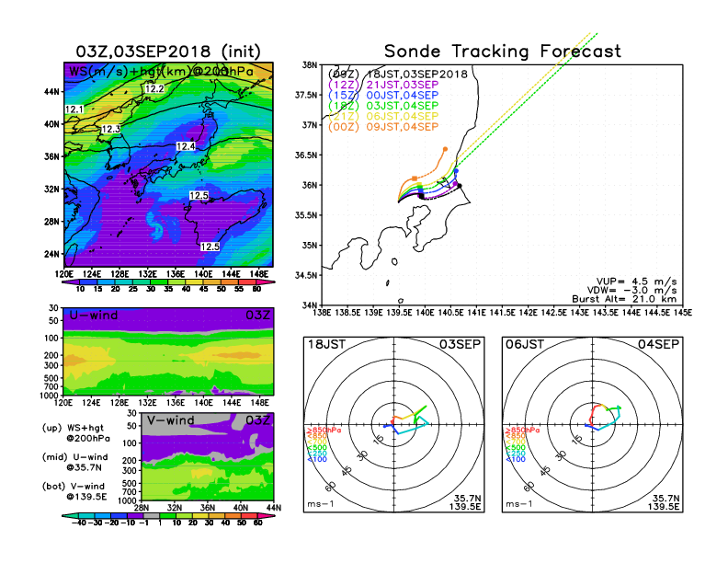
Task: Click the orange square burst marker on 00Z track
Action: pos(415,178)
